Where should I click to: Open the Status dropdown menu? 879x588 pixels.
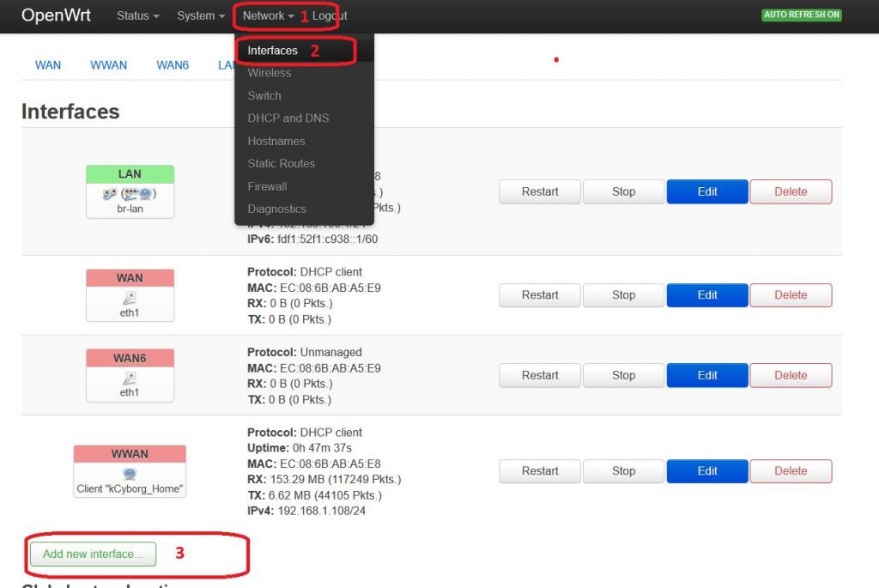pos(138,15)
